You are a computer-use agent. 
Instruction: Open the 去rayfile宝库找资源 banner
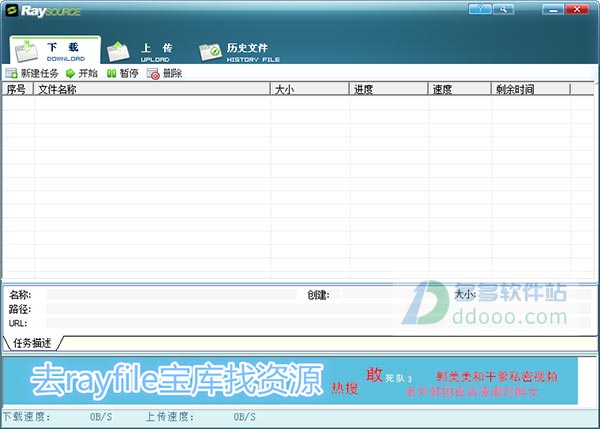(x=177, y=380)
